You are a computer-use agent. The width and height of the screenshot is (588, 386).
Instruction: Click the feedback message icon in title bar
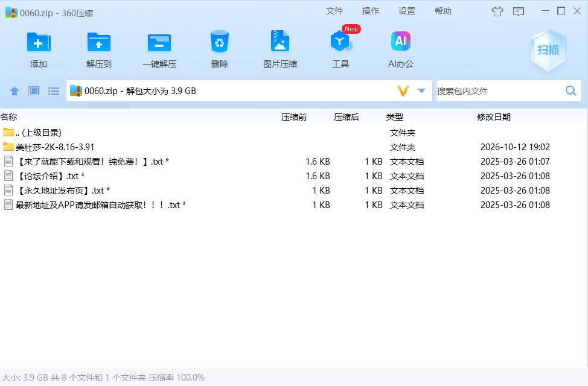[518, 11]
